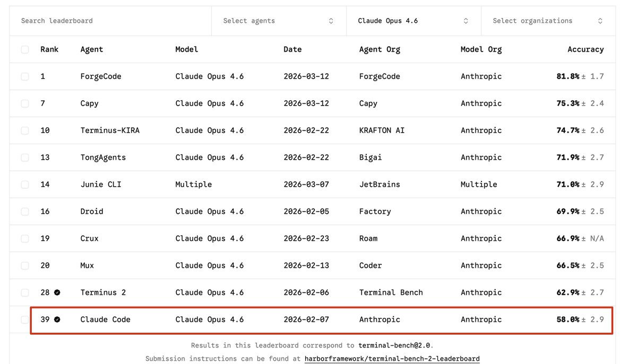Image resolution: width=637 pixels, height=364 pixels.
Task: Click the JetBrains agent org cell
Action: point(380,185)
